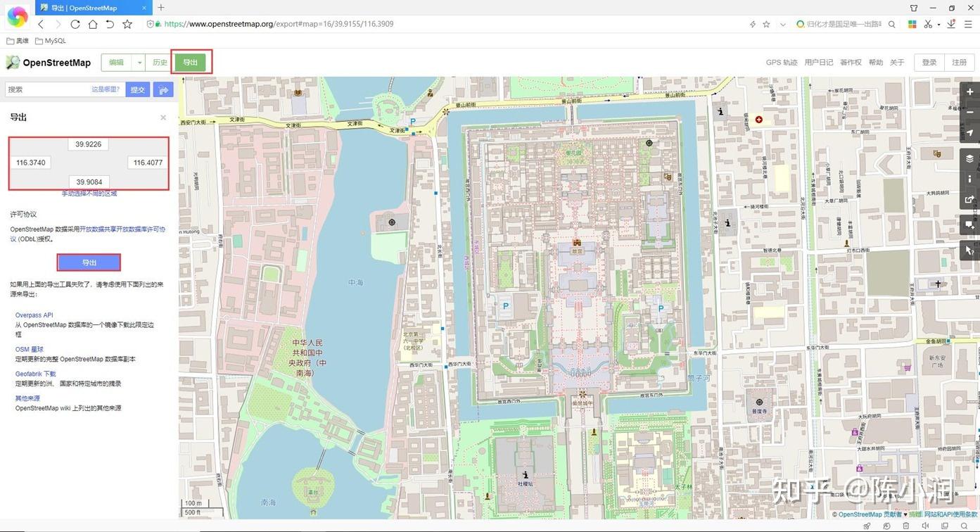Open the GPS 轨迹 menu item
The width and height of the screenshot is (980, 532).
coord(781,62)
